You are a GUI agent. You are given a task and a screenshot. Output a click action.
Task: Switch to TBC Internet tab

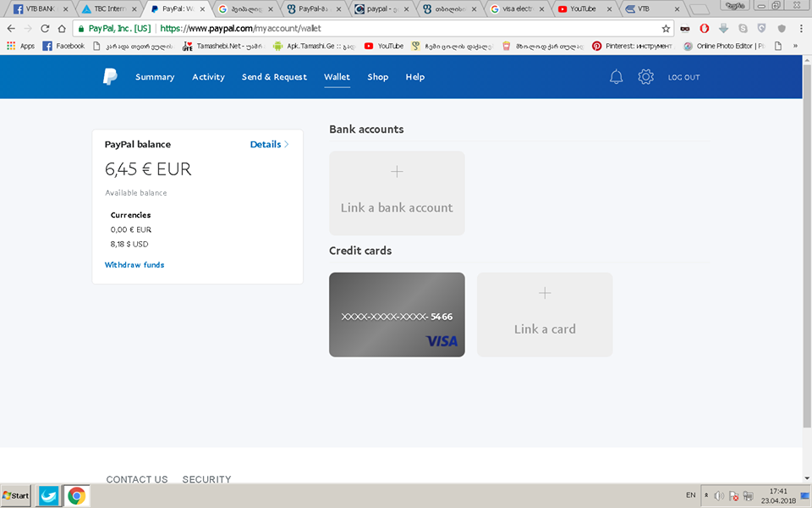(x=110, y=8)
